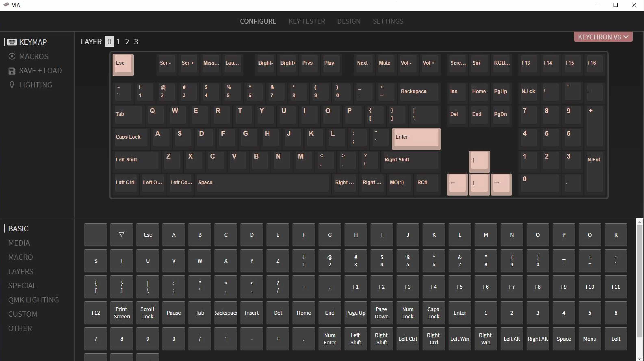Select the LAYERS category in sidebar
The height and width of the screenshot is (361, 644).
[21, 271]
